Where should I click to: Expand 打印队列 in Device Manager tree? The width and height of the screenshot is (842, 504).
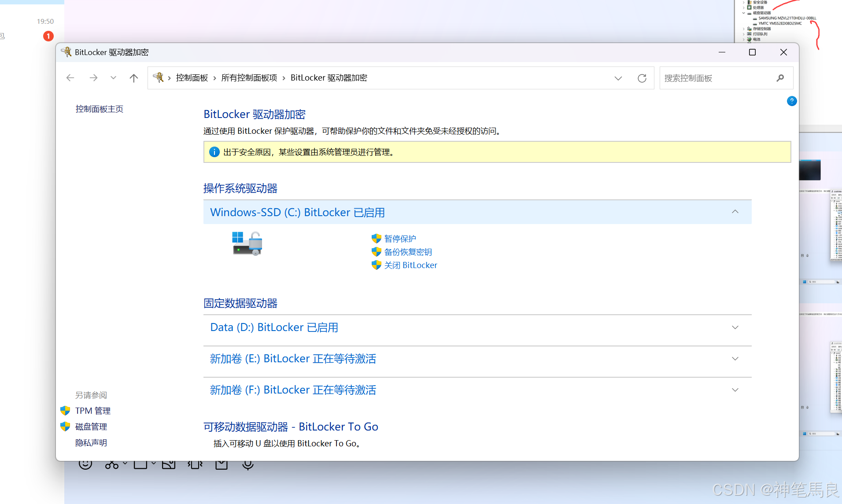pos(744,34)
